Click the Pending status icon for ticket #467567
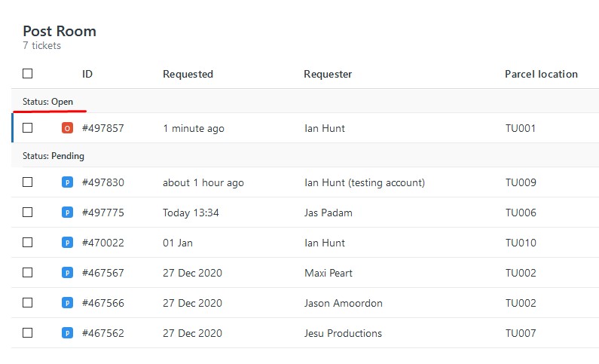Screen dimensions: 599x364 [67, 273]
